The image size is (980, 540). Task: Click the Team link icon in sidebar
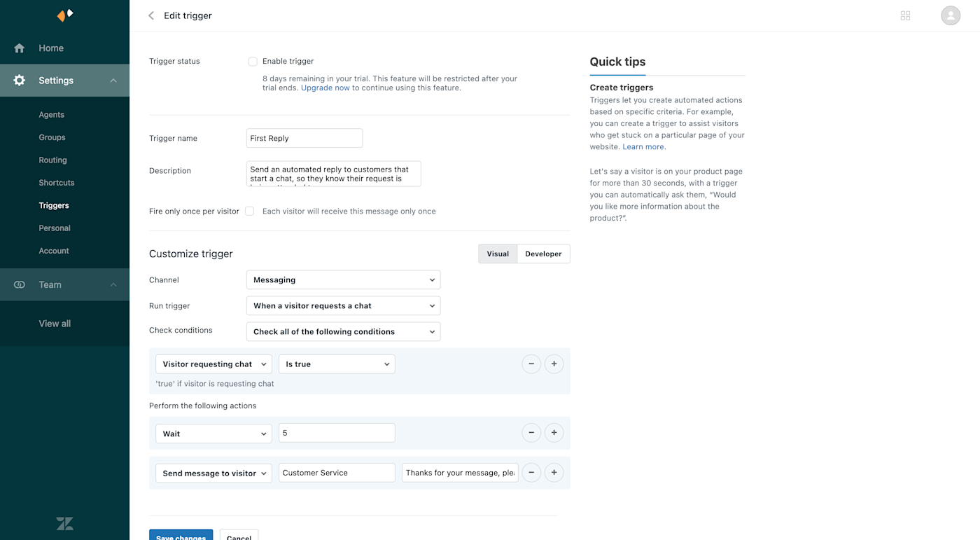pyautogui.click(x=20, y=285)
